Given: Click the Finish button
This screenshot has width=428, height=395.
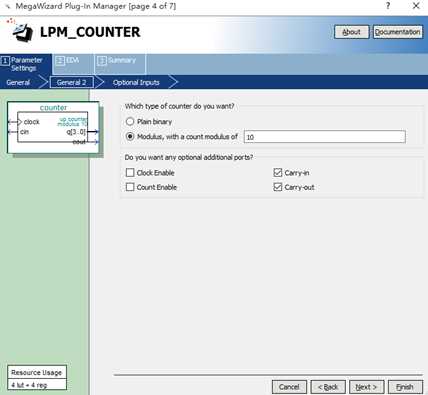Looking at the screenshot, I should [x=405, y=387].
